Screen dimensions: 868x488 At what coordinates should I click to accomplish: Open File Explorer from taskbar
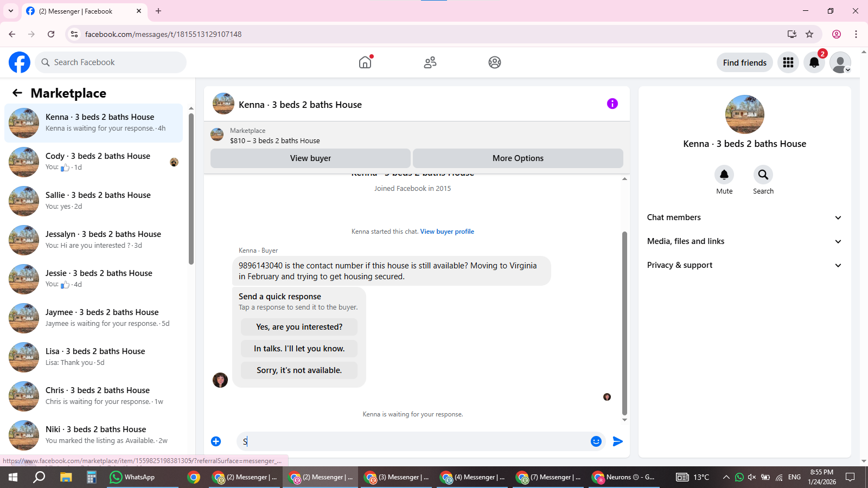(x=66, y=477)
